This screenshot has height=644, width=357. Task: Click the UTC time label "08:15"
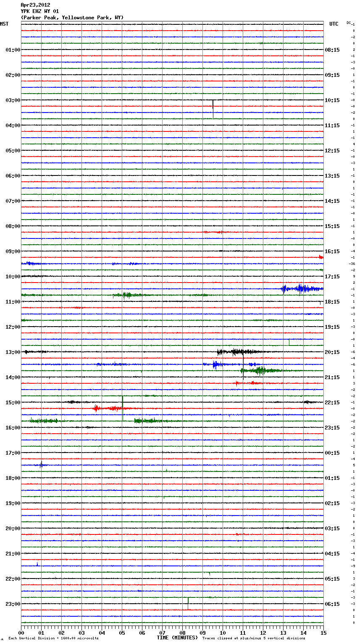click(x=332, y=50)
